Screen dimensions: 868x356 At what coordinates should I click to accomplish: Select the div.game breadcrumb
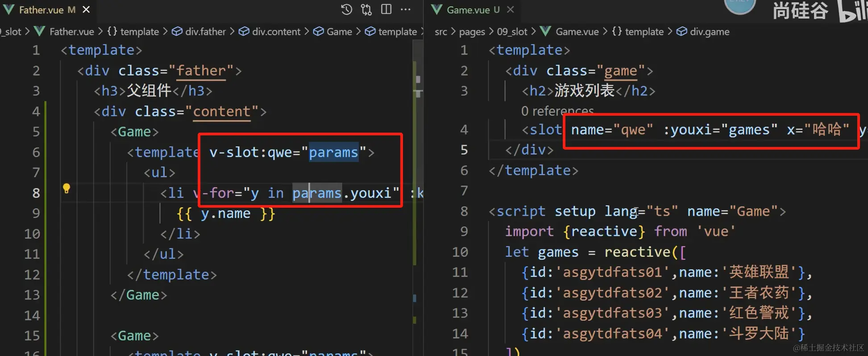coord(703,32)
